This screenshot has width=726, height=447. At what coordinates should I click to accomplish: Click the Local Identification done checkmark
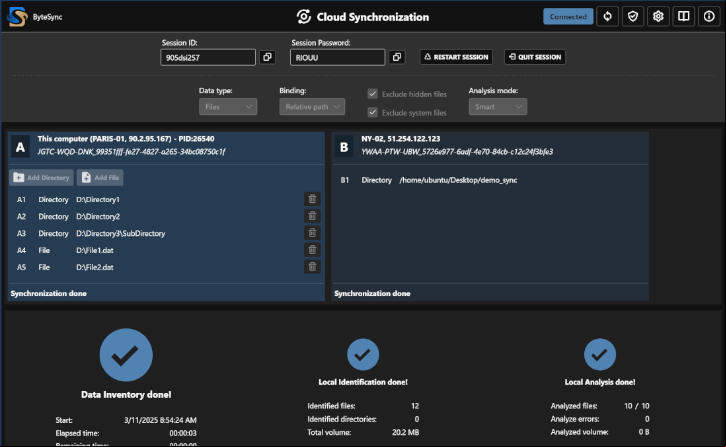pos(363,354)
